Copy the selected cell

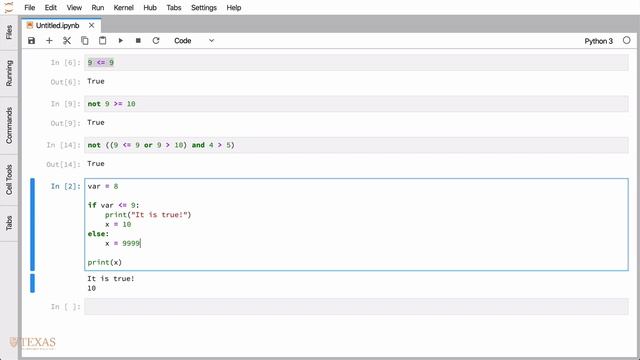click(84, 40)
